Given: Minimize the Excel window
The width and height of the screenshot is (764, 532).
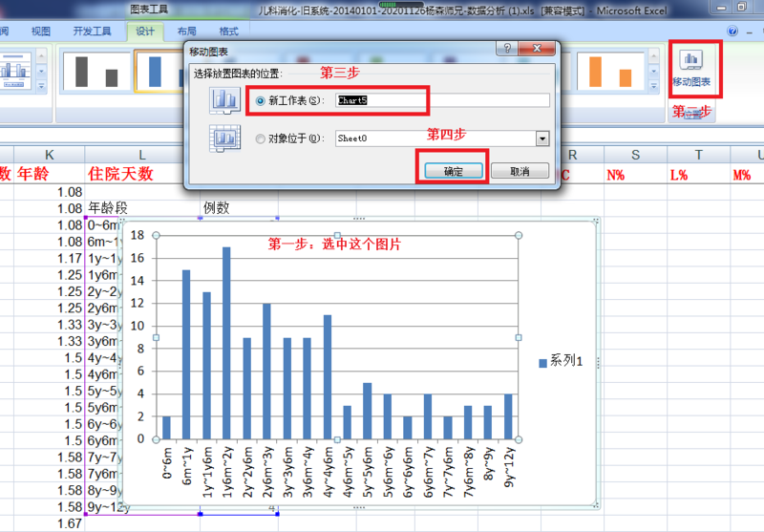Looking at the screenshot, I should pos(722,8).
